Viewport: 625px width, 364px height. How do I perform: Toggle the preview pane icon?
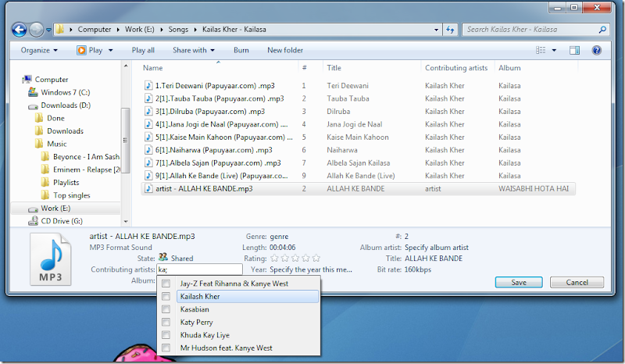click(574, 50)
